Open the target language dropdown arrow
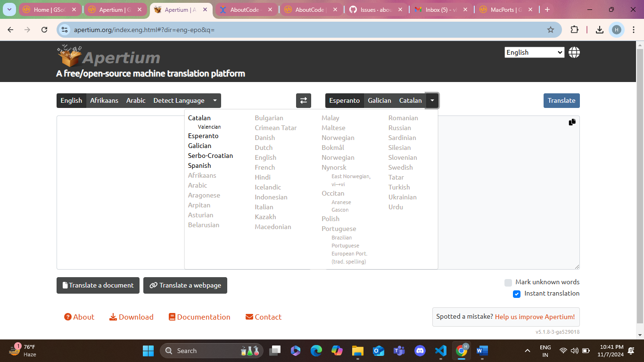The height and width of the screenshot is (362, 644). [x=432, y=100]
